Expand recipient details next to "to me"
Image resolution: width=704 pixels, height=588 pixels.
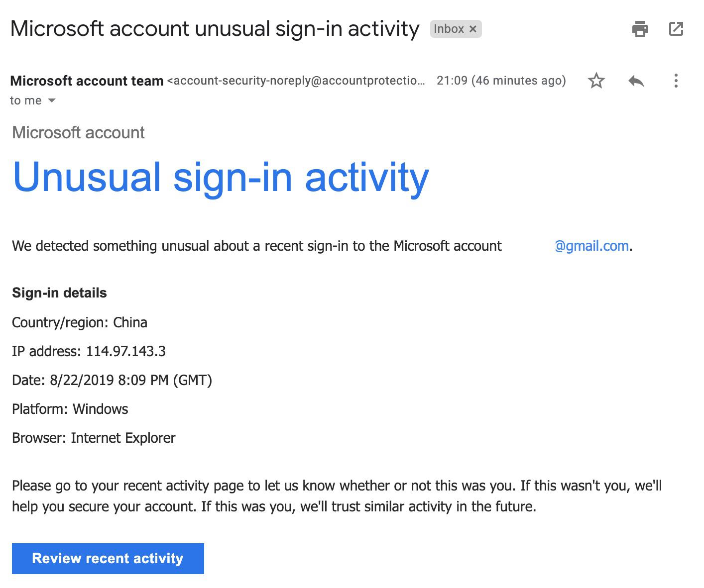pyautogui.click(x=52, y=101)
